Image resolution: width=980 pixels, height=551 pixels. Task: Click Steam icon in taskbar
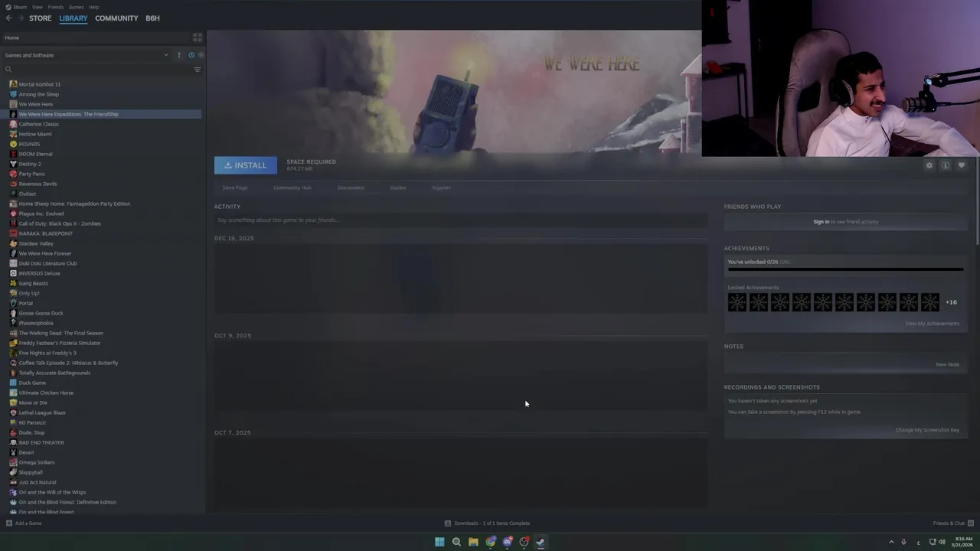541,542
